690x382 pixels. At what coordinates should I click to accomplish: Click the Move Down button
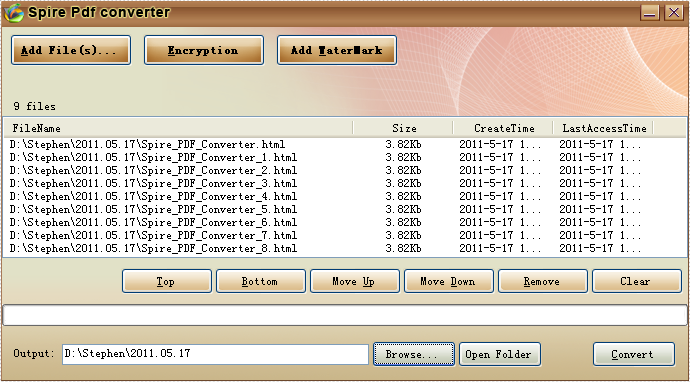click(449, 281)
